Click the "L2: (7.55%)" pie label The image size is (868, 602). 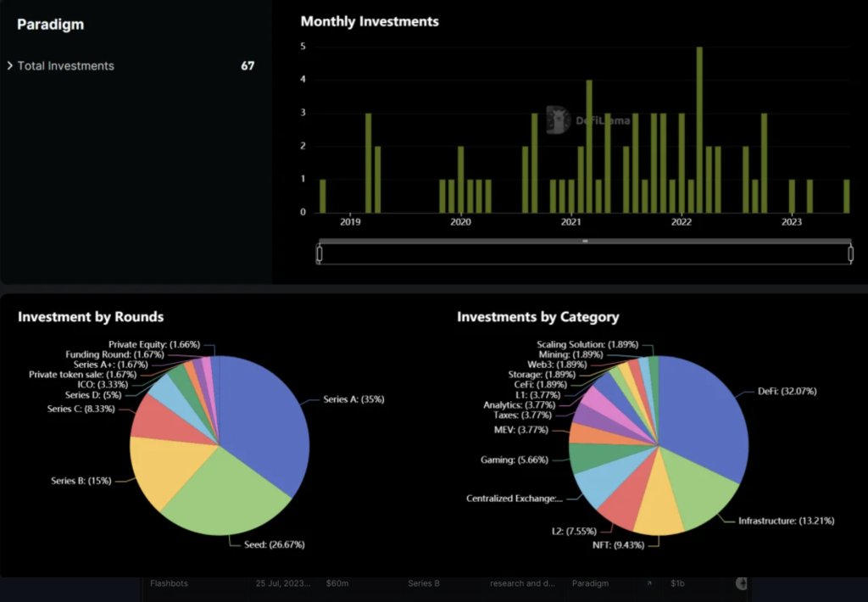click(574, 531)
